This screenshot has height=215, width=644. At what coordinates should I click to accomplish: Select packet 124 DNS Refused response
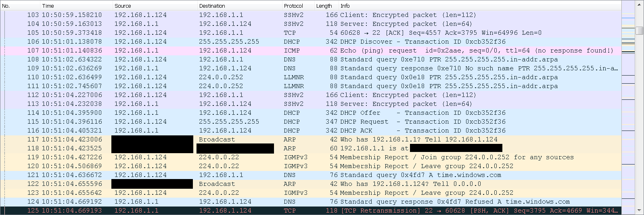(x=311, y=202)
